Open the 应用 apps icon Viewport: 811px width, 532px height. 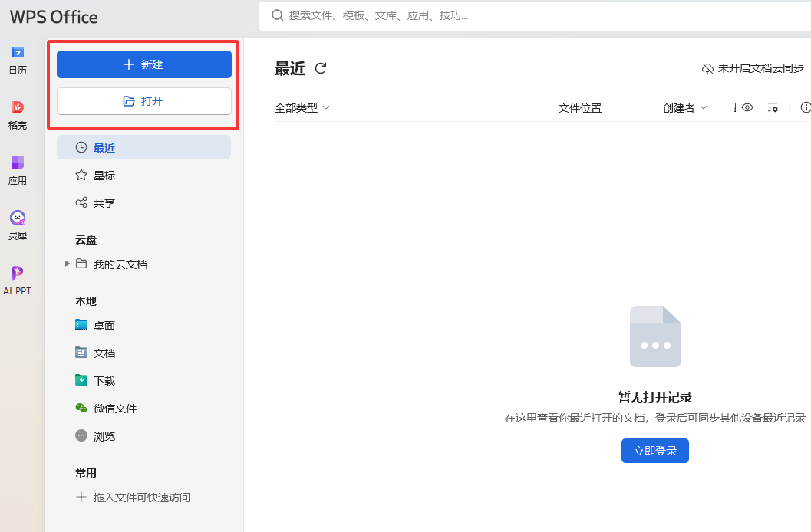[x=18, y=171]
